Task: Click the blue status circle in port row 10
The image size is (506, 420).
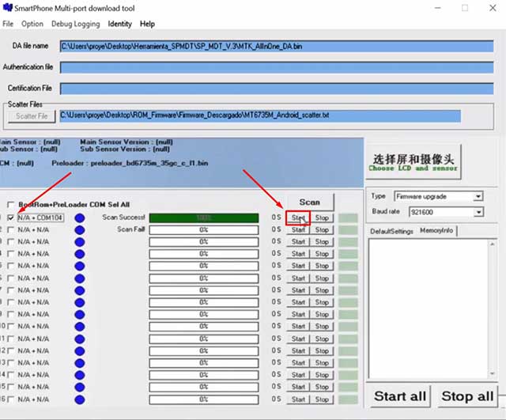Action: [x=79, y=327]
